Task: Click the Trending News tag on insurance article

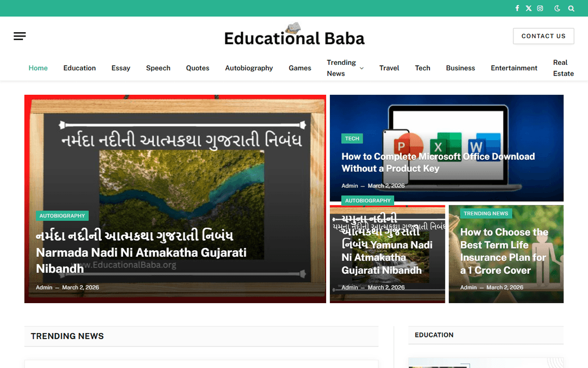Action: [486, 213]
